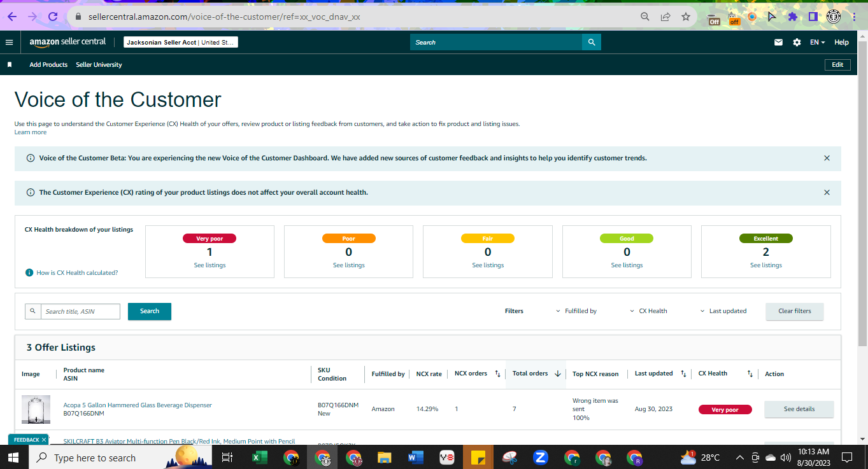Expand the CX Health filter dropdown
Viewport: 868px width, 469px height.
[x=649, y=311]
